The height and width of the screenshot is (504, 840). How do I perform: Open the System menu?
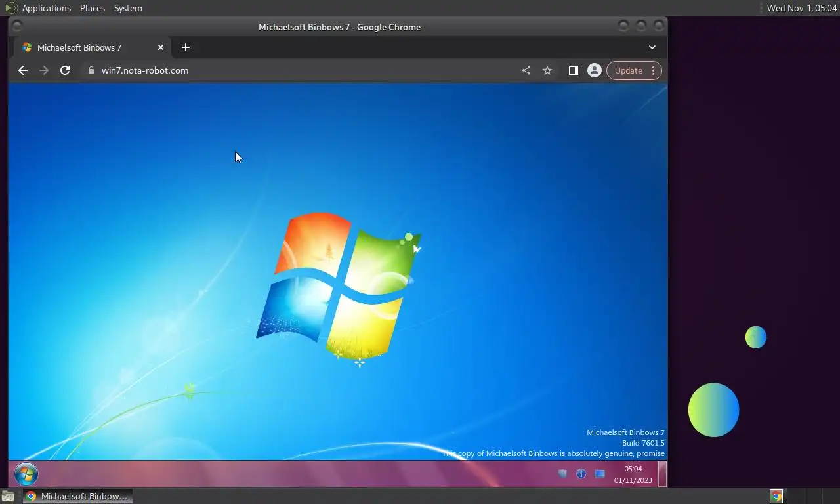128,8
